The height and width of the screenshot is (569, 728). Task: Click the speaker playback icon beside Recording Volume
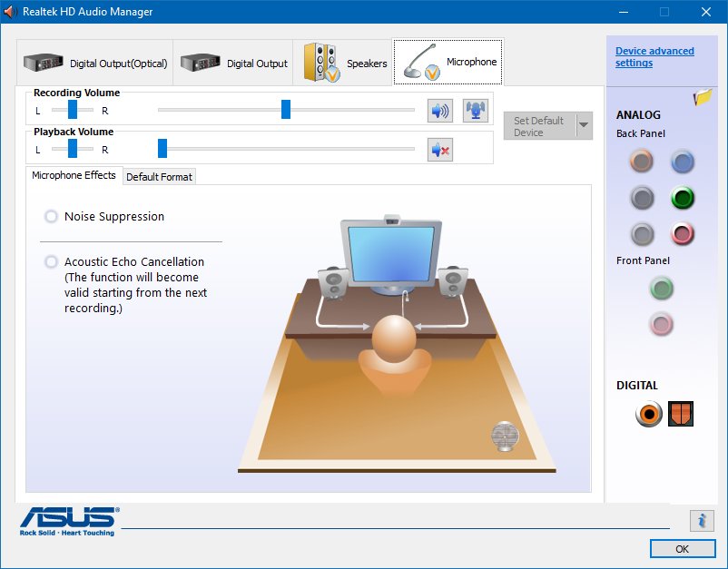click(438, 110)
